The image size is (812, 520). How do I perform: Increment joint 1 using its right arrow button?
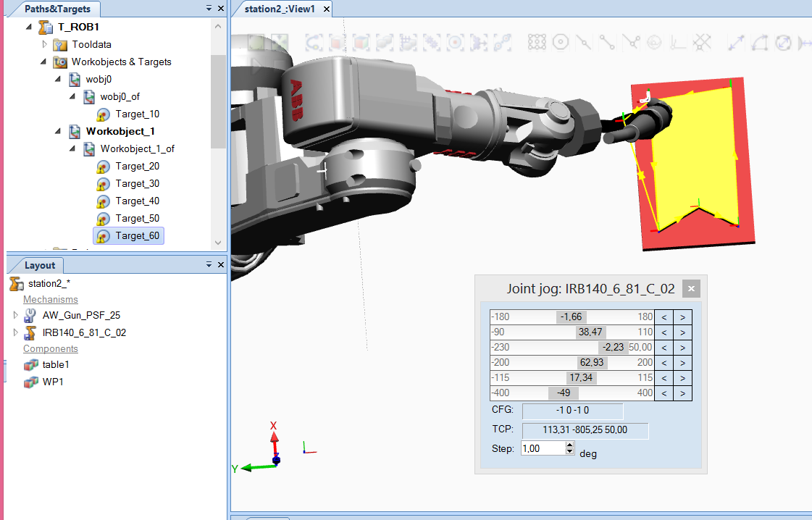click(682, 316)
